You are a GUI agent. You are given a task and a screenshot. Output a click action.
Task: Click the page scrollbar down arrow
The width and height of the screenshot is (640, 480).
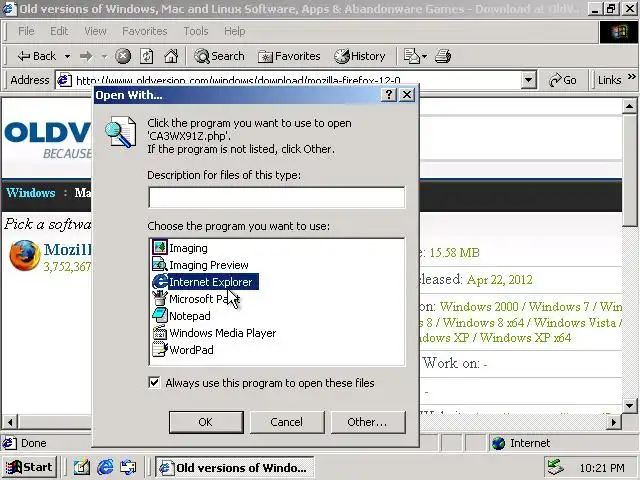pyautogui.click(x=629, y=406)
